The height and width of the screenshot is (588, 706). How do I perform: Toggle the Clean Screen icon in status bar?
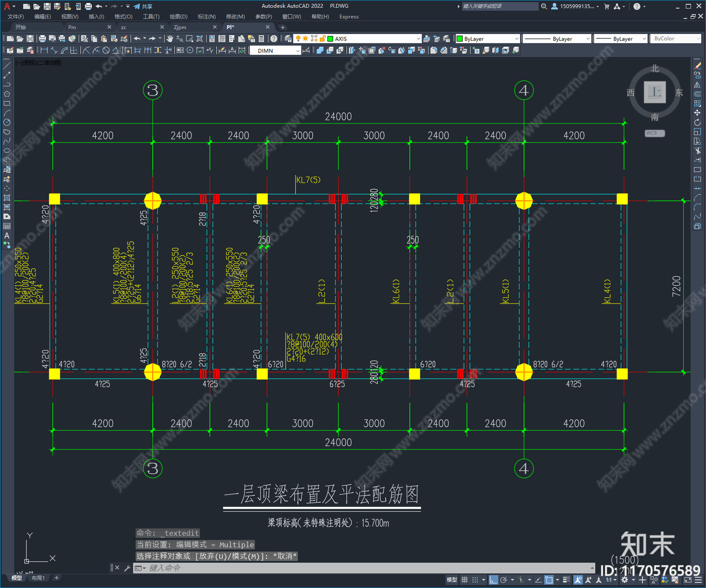coord(689,580)
